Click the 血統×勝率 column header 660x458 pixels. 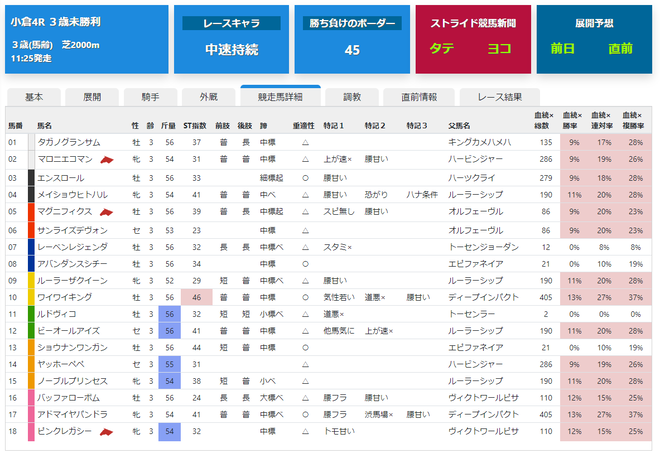[572, 120]
